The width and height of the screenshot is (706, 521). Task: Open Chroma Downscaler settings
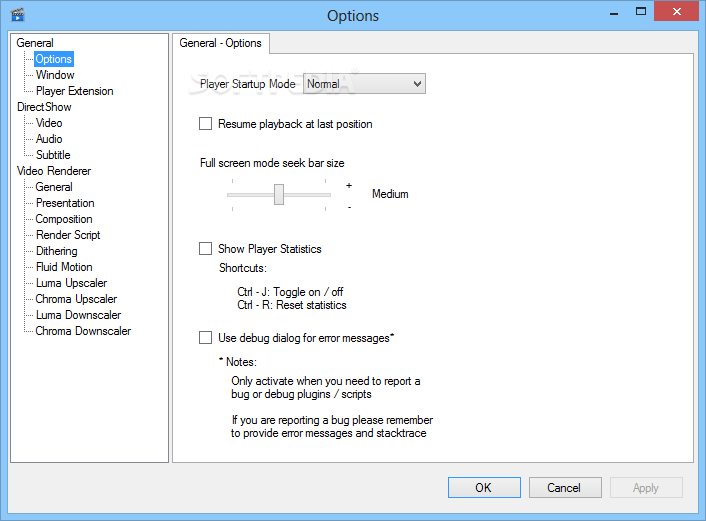pyautogui.click(x=83, y=331)
